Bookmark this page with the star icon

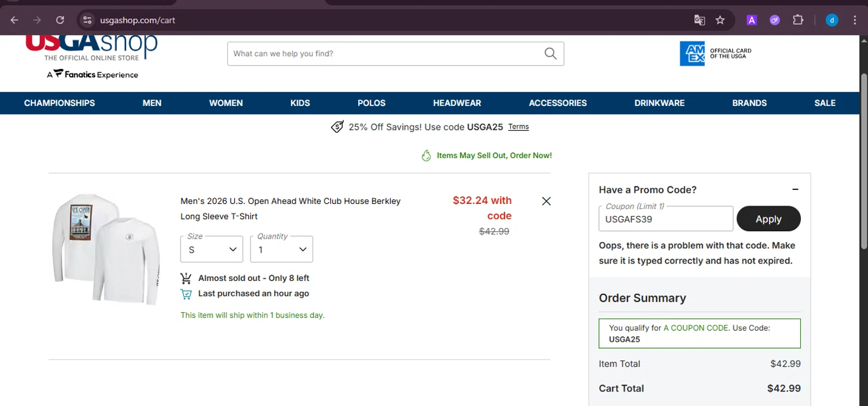(x=720, y=20)
